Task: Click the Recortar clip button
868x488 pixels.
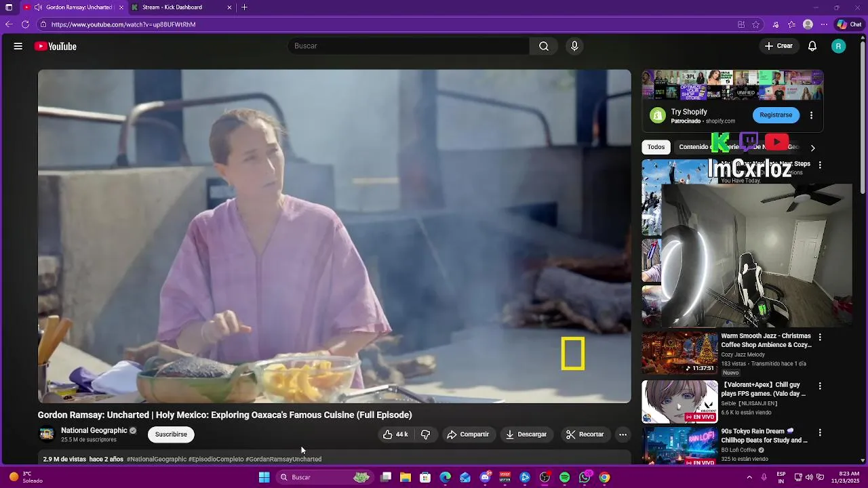Action: point(585,434)
